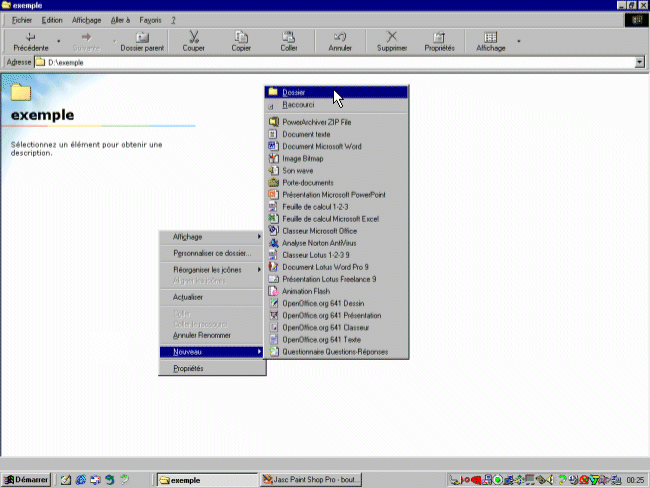The width and height of the screenshot is (650, 488).
Task: Create a Présentation Lotus Freelance 9
Action: click(336, 279)
